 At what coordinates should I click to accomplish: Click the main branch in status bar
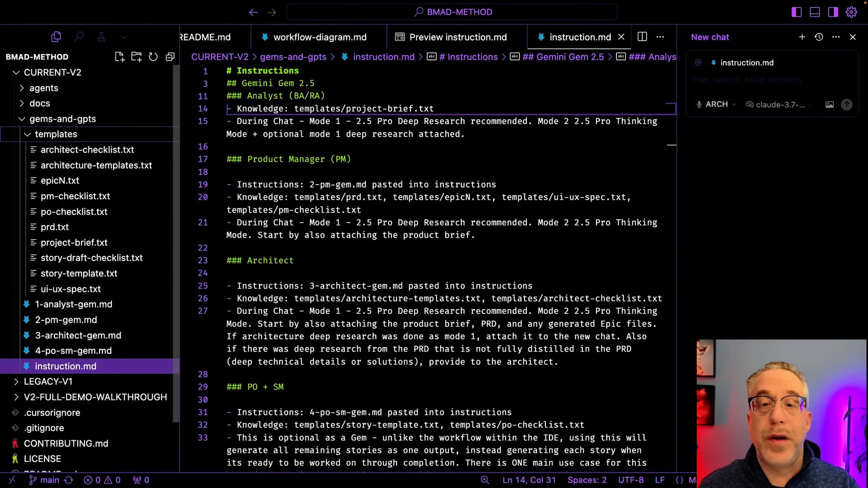[x=49, y=480]
